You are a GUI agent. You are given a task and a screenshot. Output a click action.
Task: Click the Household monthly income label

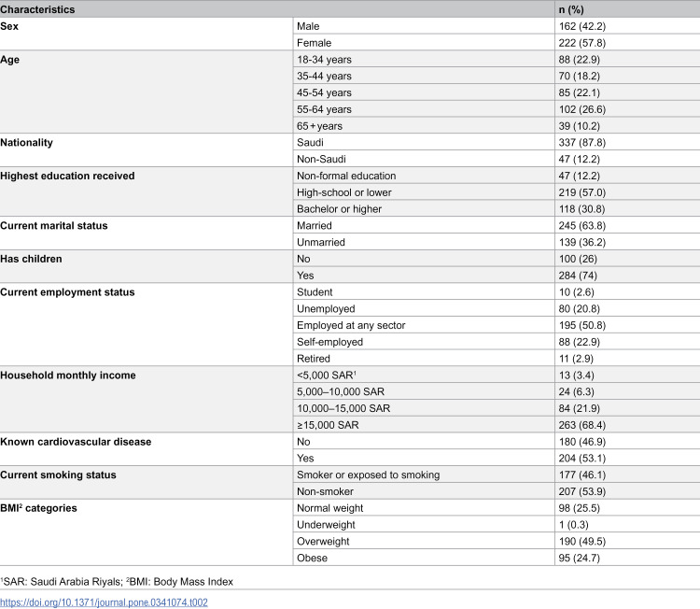(68, 375)
